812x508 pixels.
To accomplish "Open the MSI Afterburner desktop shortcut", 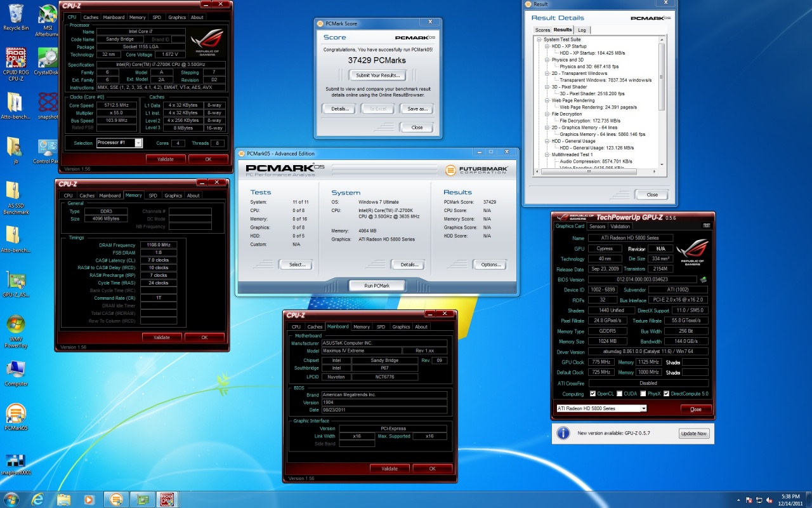I will pyautogui.click(x=48, y=15).
